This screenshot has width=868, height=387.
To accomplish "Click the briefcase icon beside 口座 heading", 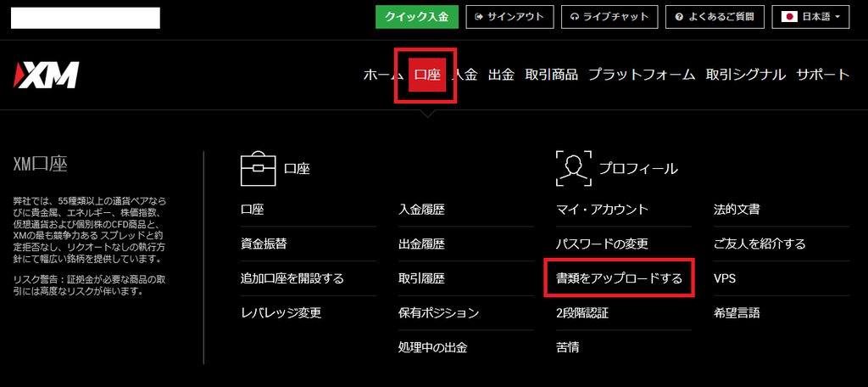I will click(x=258, y=168).
